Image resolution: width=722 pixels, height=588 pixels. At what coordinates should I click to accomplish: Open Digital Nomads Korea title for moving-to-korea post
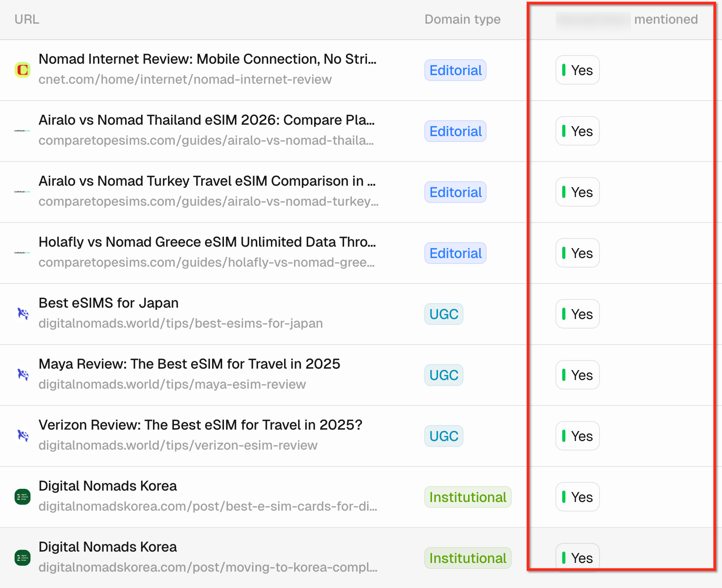point(107,547)
